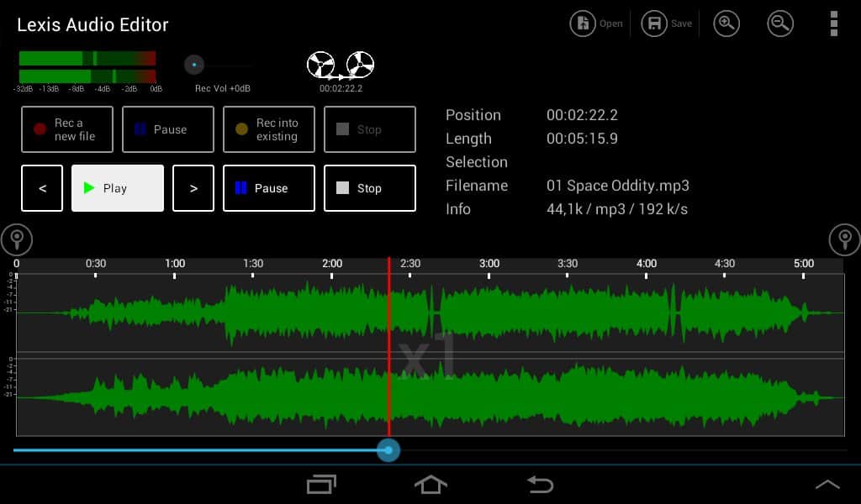This screenshot has height=504, width=861.
Task: Tap the Android home button
Action: point(430,484)
